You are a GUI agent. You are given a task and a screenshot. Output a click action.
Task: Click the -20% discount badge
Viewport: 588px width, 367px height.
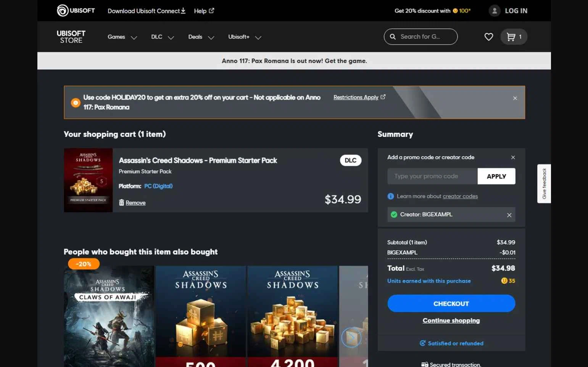[84, 264]
